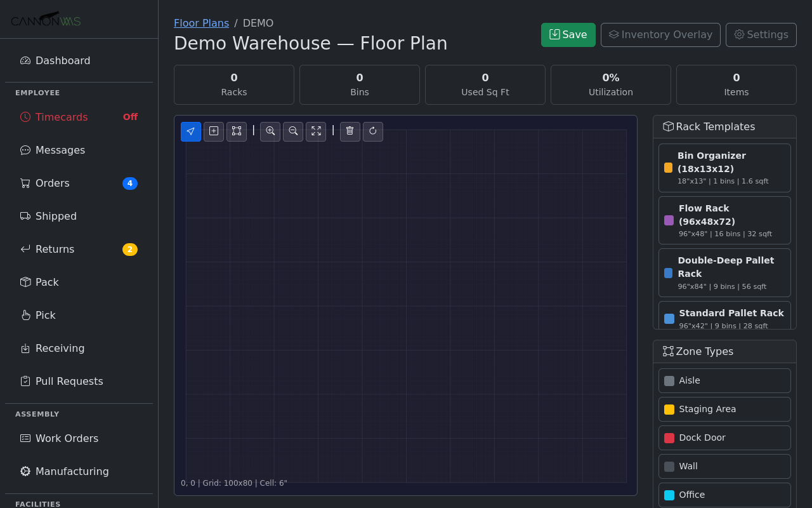Activate the add rack tool
812x508 pixels.
coord(214,131)
